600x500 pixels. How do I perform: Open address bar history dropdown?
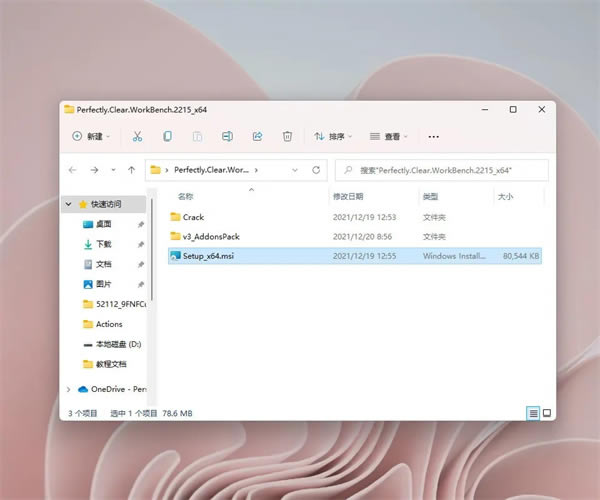click(295, 170)
